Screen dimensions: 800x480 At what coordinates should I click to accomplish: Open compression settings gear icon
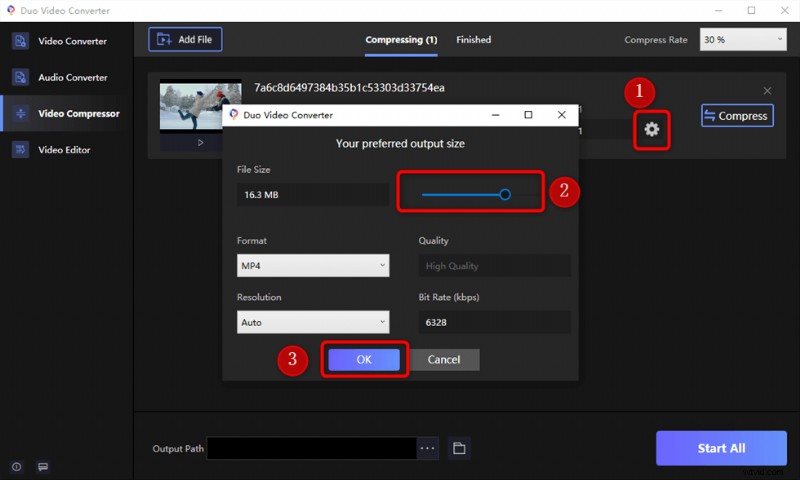(652, 130)
